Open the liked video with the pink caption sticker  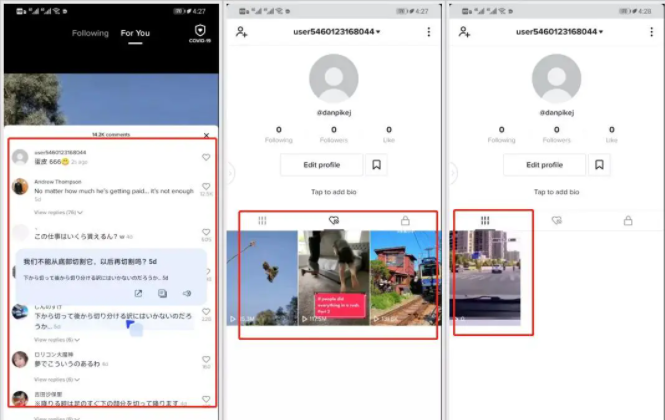coord(334,278)
